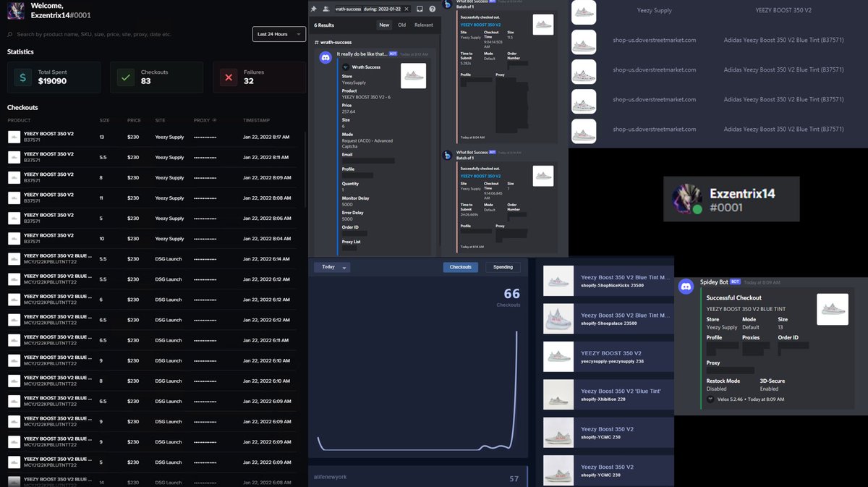Screen dimensions: 868x487
Task: Click the $19090 Total Spent value
Action: 52,81
